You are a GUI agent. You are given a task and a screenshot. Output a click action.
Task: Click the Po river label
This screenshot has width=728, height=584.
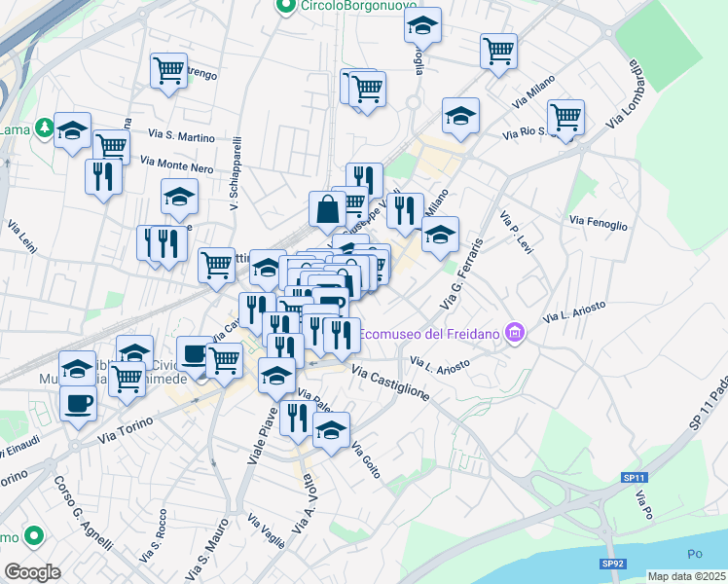(x=695, y=554)
